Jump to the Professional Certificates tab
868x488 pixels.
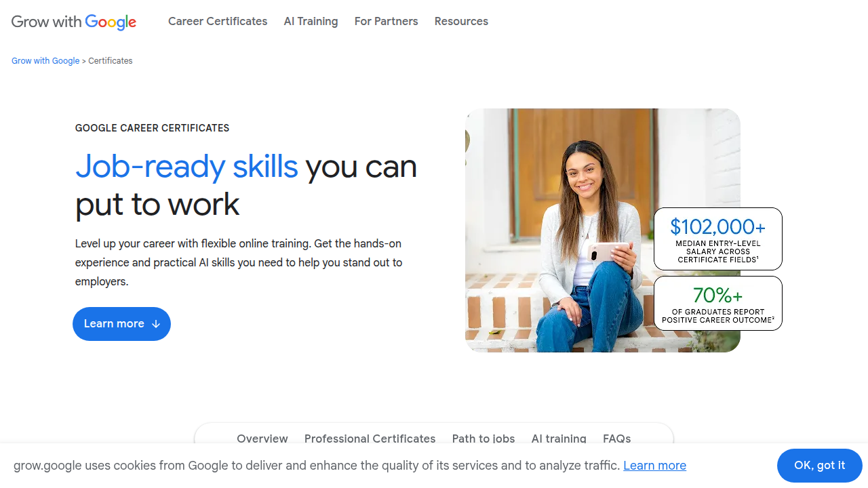(370, 439)
